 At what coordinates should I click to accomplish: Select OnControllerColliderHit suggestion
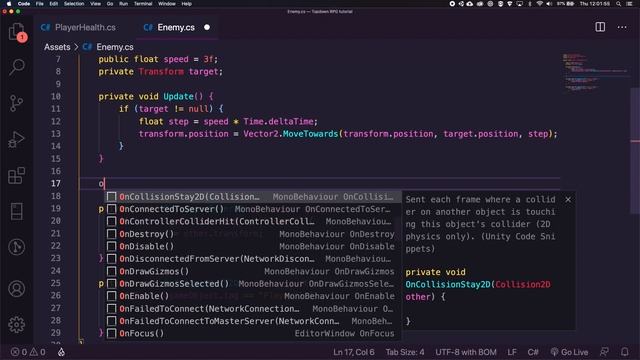click(253, 222)
